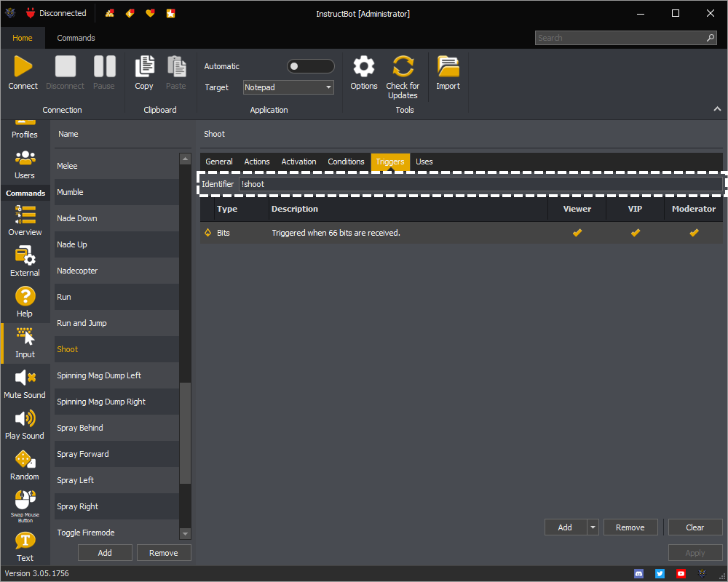The width and height of the screenshot is (728, 582).
Task: Select Spinning Mag Dump Left command
Action: (116, 375)
